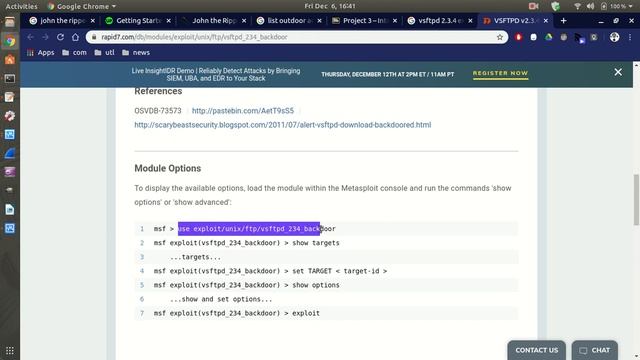Click the site lock icon in address bar
Screen dimensions: 640x360
pos(94,37)
